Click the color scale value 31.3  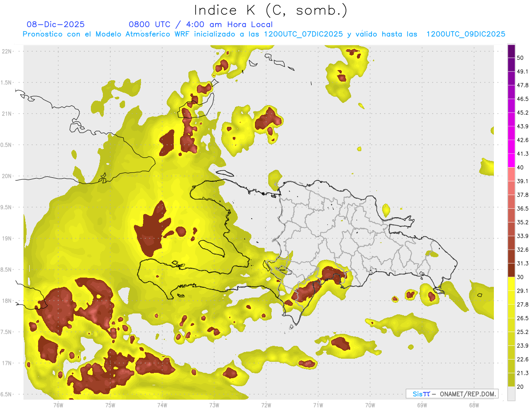[x=522, y=263]
